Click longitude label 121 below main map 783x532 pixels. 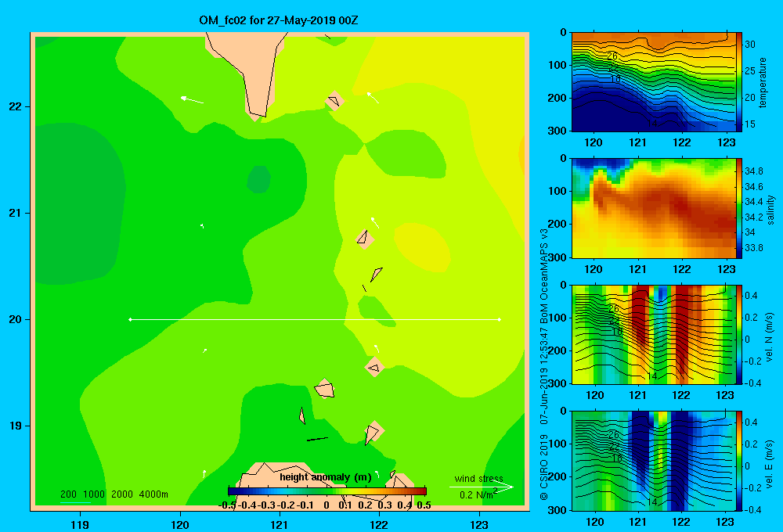[280, 524]
